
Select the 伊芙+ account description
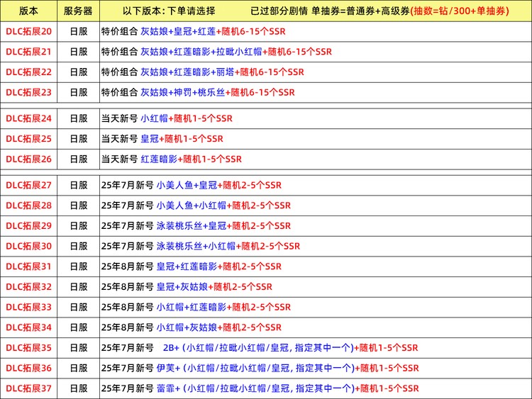pyautogui.click(x=260, y=368)
